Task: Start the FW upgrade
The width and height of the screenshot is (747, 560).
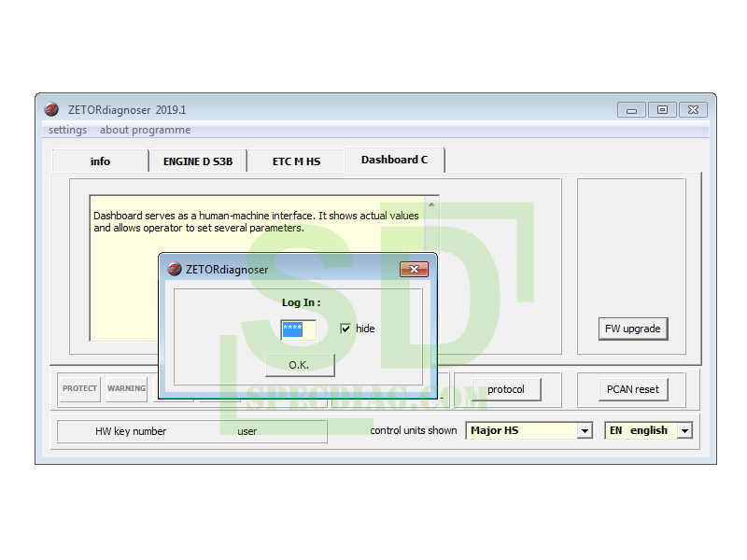Action: 632,329
